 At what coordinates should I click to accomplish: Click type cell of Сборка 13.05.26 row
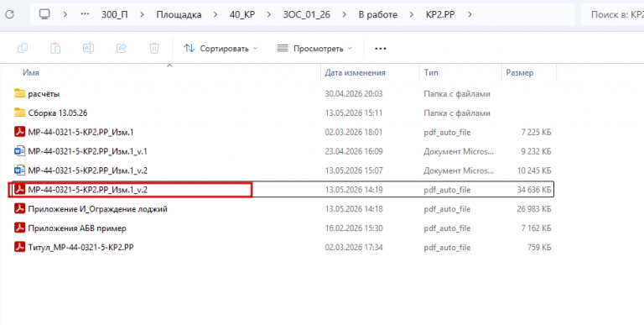click(457, 113)
